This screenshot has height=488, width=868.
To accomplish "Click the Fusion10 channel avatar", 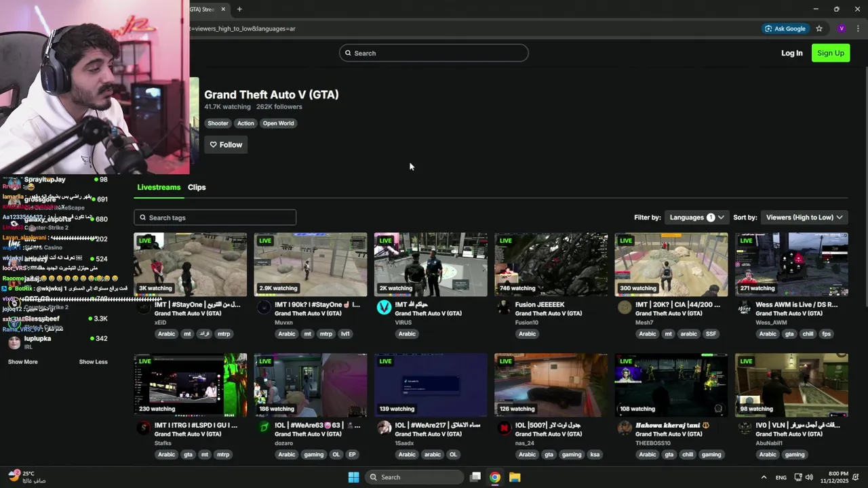I will [504, 308].
